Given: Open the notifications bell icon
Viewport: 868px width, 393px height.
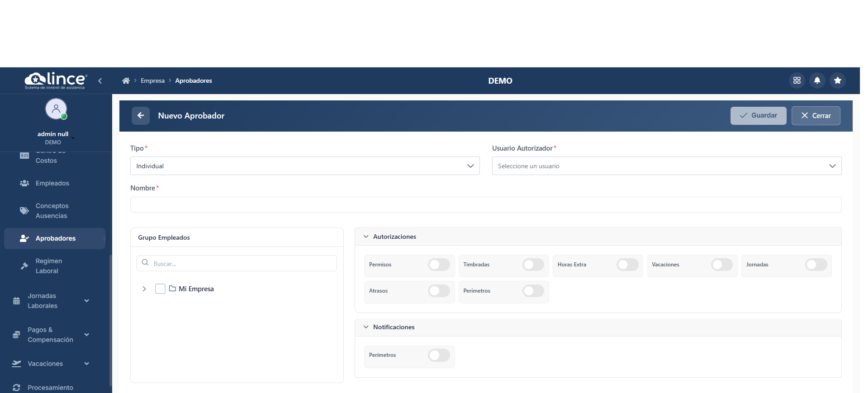Looking at the screenshot, I should click(817, 80).
